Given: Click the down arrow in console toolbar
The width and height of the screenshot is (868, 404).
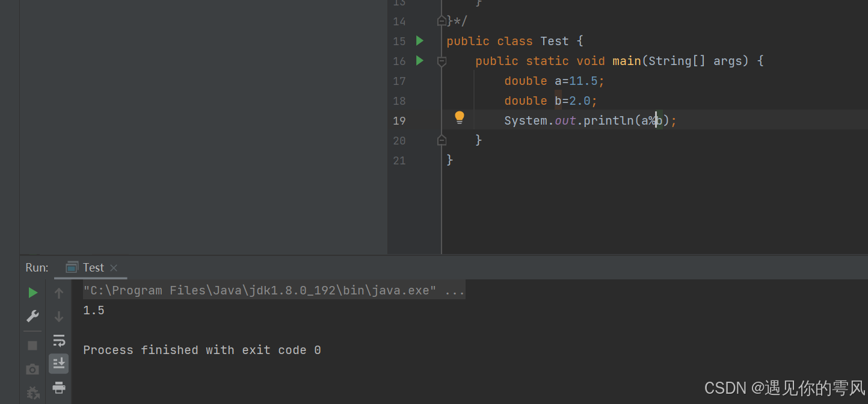Looking at the screenshot, I should (59, 316).
